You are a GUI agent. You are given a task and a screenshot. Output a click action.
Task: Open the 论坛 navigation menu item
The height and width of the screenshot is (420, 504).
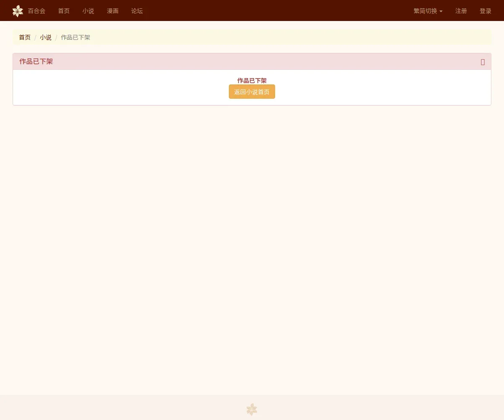point(137,11)
